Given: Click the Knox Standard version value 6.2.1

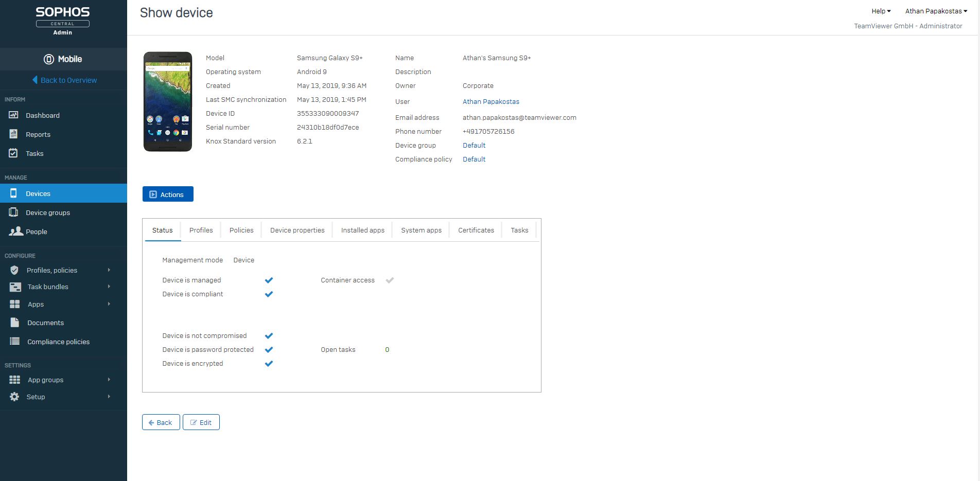Looking at the screenshot, I should coord(305,141).
